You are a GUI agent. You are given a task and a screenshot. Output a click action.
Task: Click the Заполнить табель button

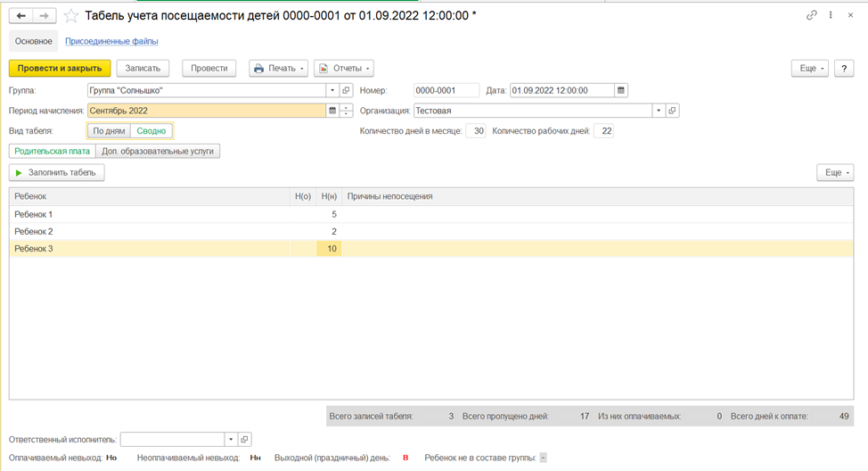click(x=56, y=172)
